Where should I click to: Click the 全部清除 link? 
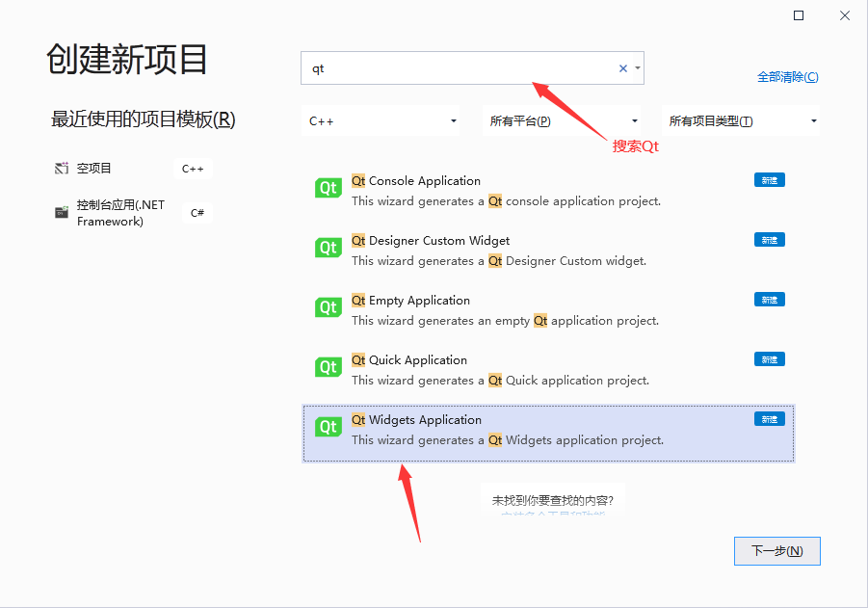coord(787,76)
